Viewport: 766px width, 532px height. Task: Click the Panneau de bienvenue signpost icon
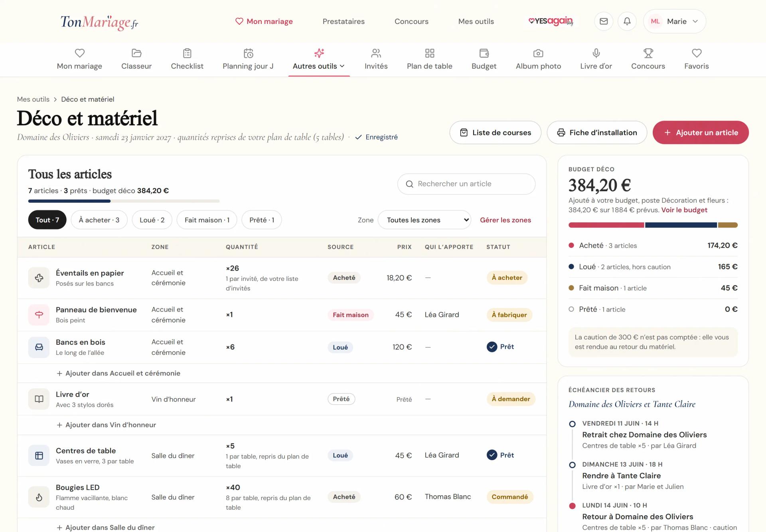tap(39, 315)
